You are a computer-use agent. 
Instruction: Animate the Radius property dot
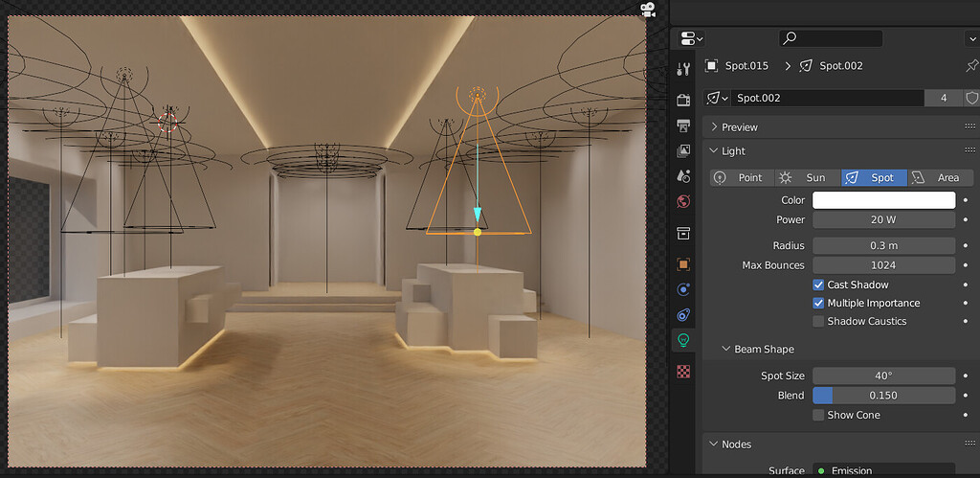click(966, 245)
